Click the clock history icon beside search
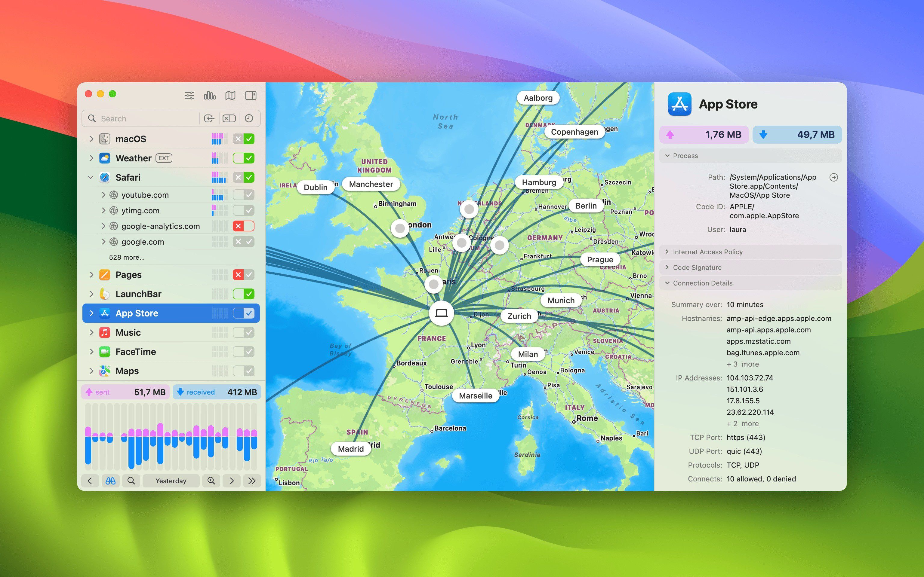The height and width of the screenshot is (577, 924). [x=249, y=118]
